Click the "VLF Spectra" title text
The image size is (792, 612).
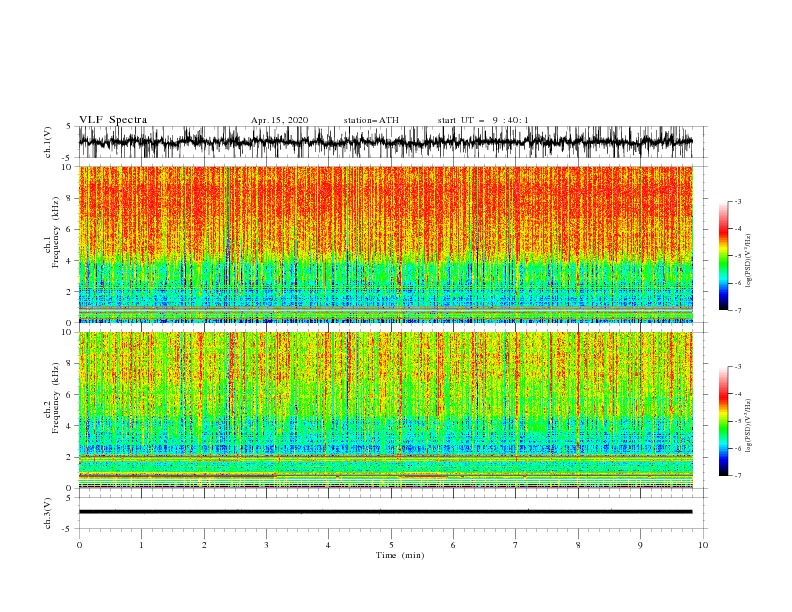[x=113, y=120]
